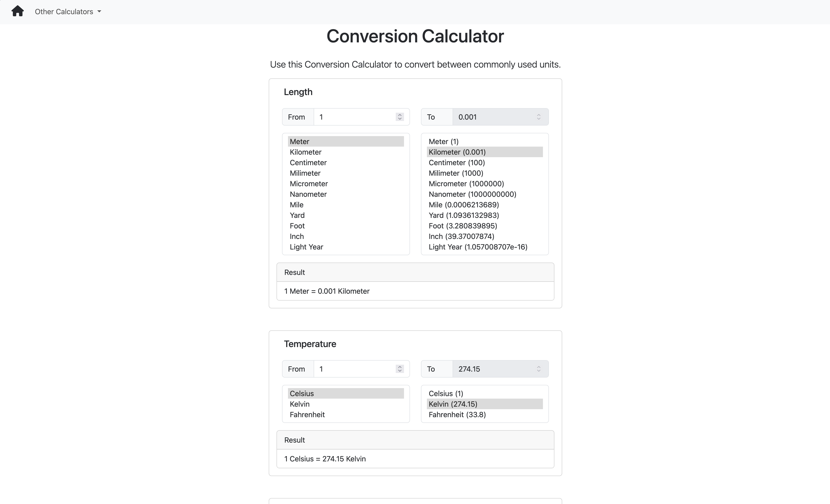
Task: Select Milimeter in the From list
Action: [346, 173]
